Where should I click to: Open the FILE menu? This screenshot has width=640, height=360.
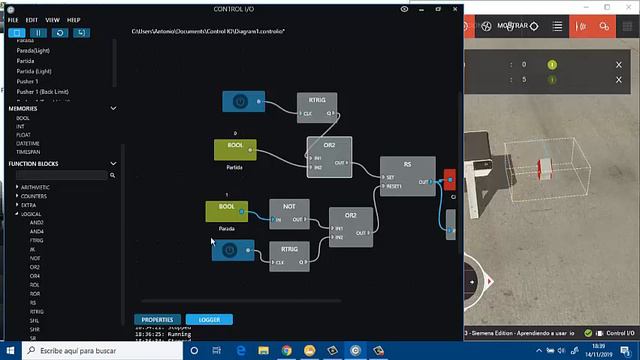pos(13,20)
